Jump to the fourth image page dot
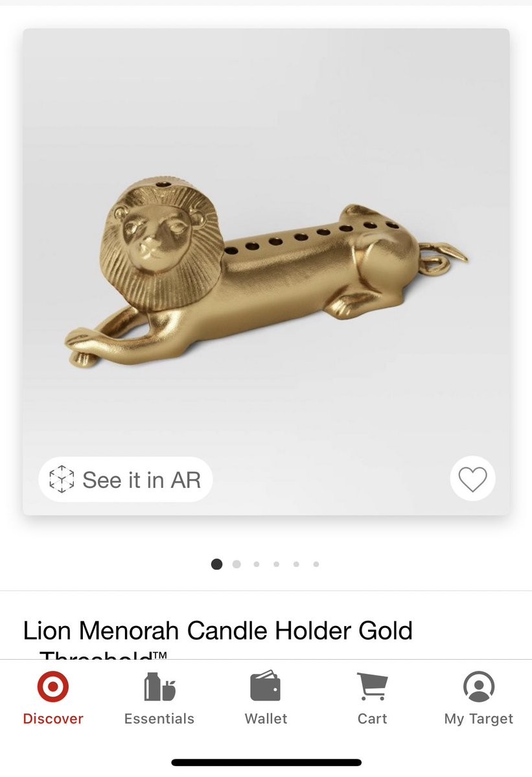 pos(277,564)
